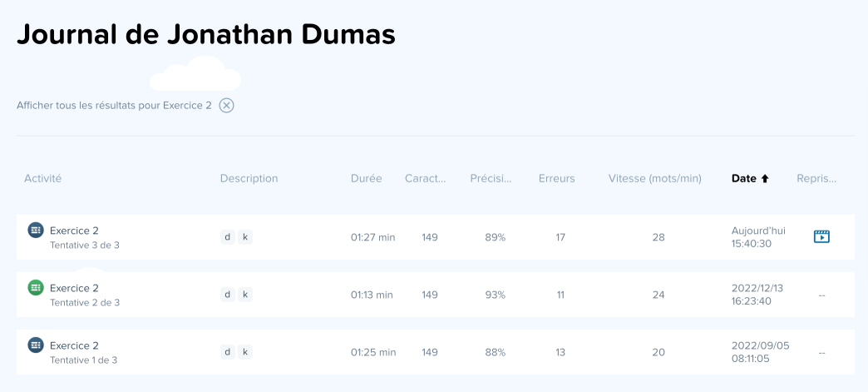Select the 'd' key tag in Tentative 3 row

pyautogui.click(x=227, y=237)
